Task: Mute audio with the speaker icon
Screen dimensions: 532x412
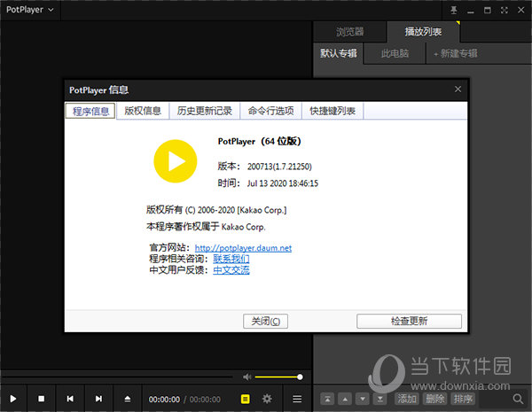Action: [x=247, y=377]
